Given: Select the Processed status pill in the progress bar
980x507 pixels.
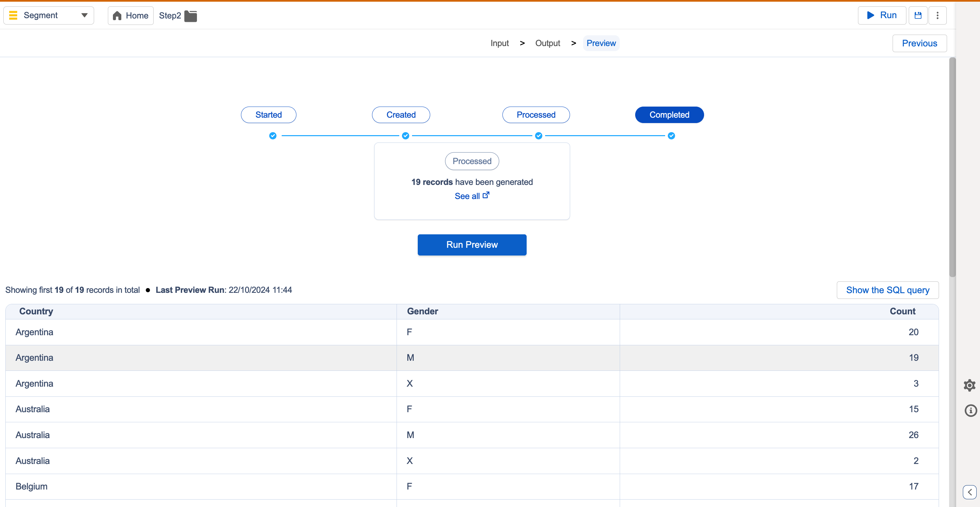Looking at the screenshot, I should (x=536, y=115).
